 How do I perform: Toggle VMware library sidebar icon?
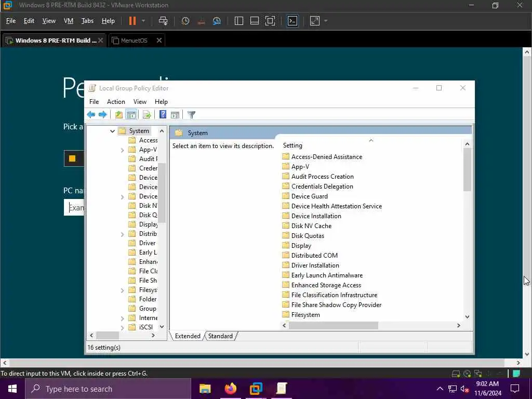pyautogui.click(x=239, y=21)
